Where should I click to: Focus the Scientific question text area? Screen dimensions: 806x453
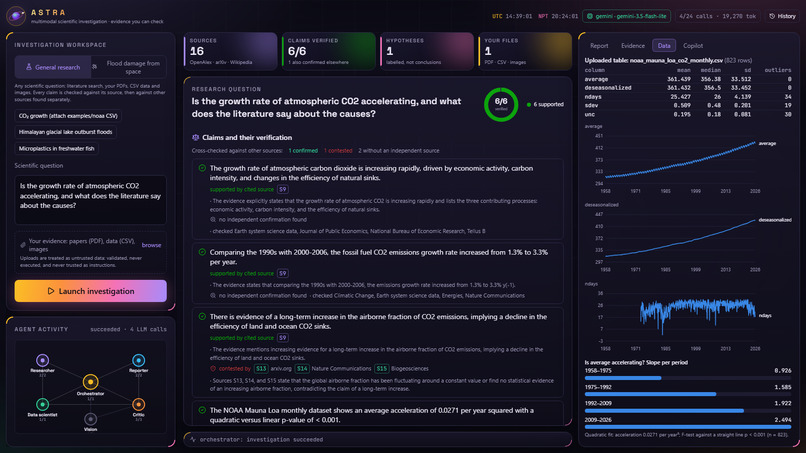[90, 200]
